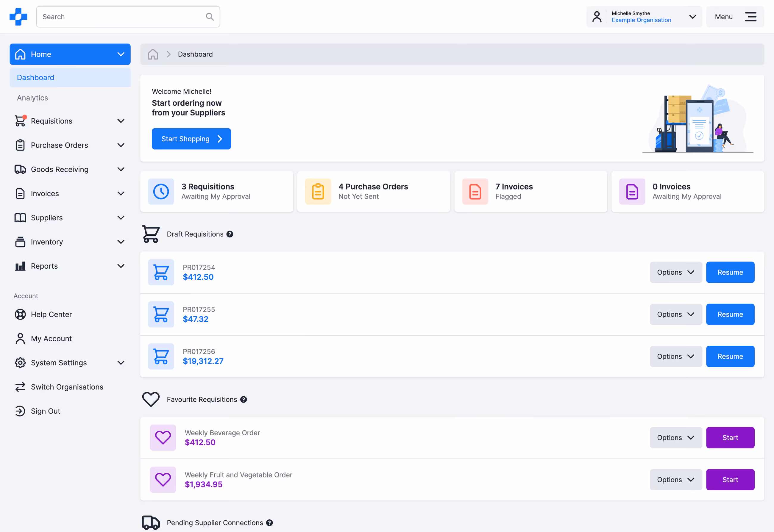The width and height of the screenshot is (774, 532).
Task: Click the search magnifier icon
Action: pyautogui.click(x=210, y=17)
